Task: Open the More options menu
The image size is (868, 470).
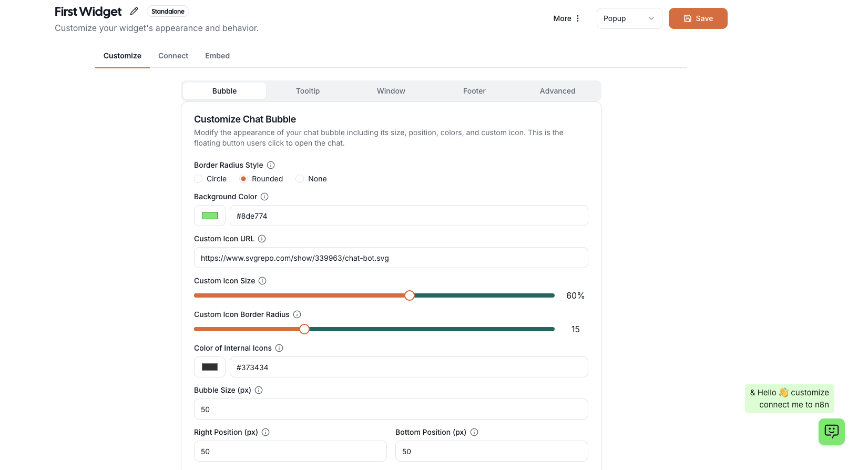Action: (566, 18)
